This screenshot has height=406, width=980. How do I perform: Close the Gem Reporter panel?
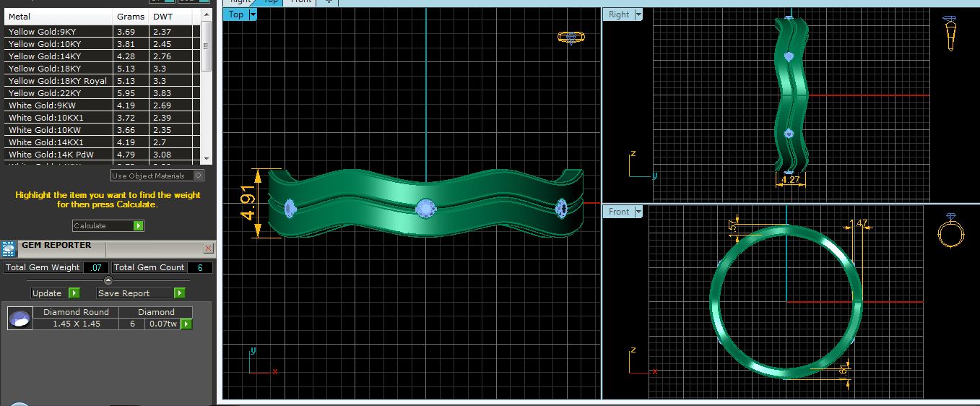(x=208, y=249)
